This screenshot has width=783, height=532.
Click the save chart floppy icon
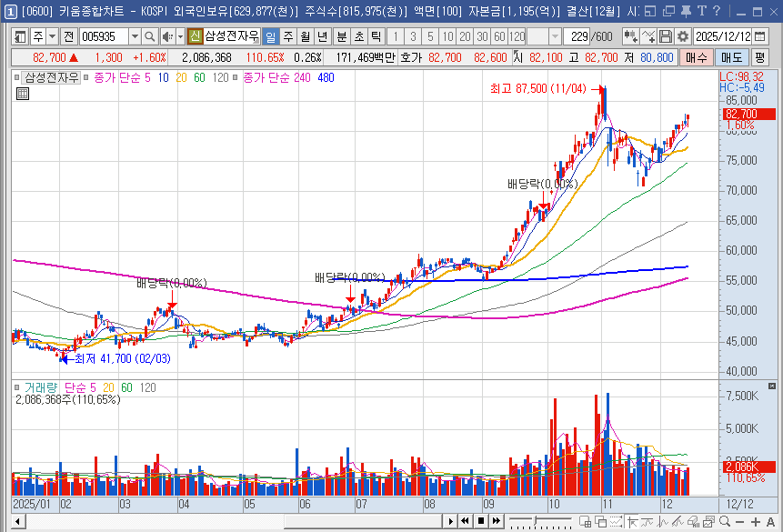coord(665,36)
